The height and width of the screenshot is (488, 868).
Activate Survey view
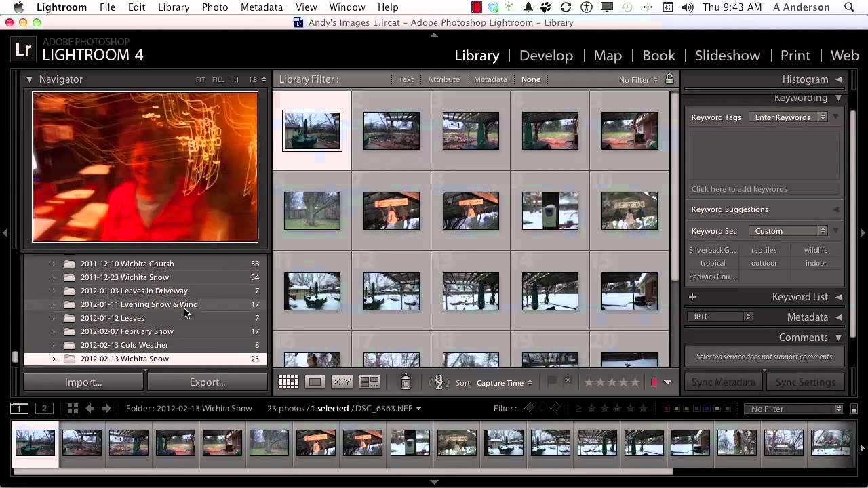pos(370,382)
